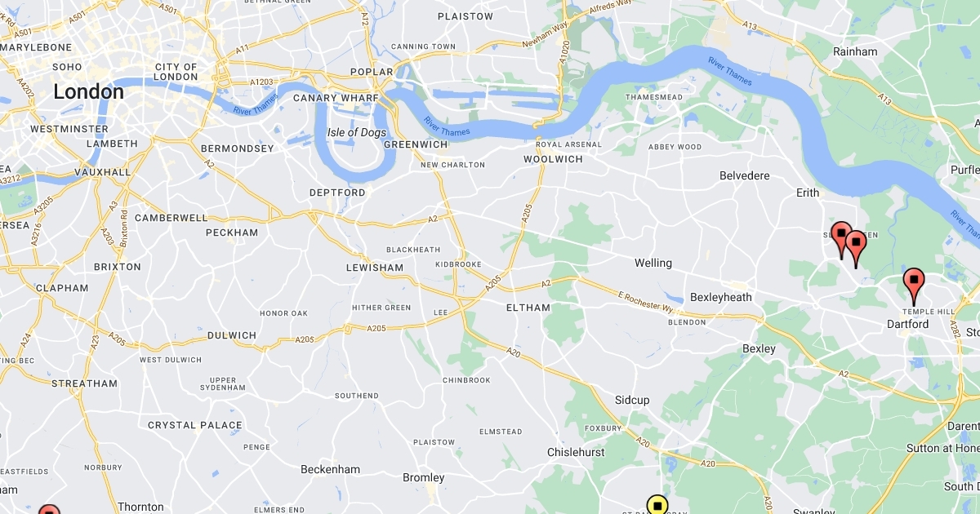Select the Bexleyheath town label
This screenshot has width=980, height=514.
(x=721, y=297)
